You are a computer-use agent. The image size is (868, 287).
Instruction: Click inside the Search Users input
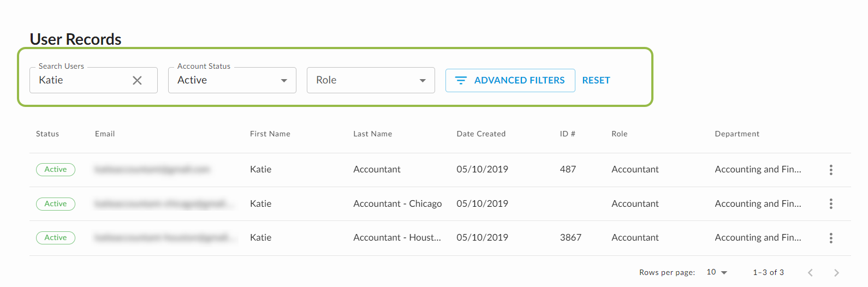coord(82,80)
